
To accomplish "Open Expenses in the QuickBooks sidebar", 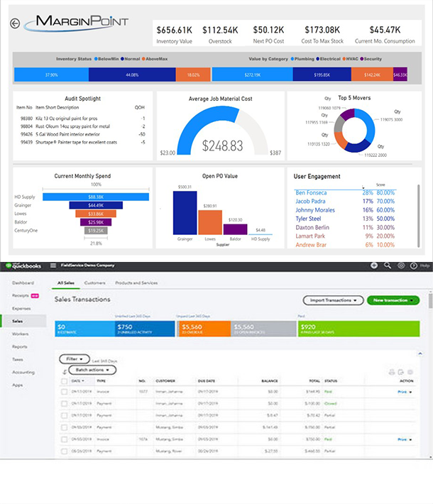I will point(21,308).
